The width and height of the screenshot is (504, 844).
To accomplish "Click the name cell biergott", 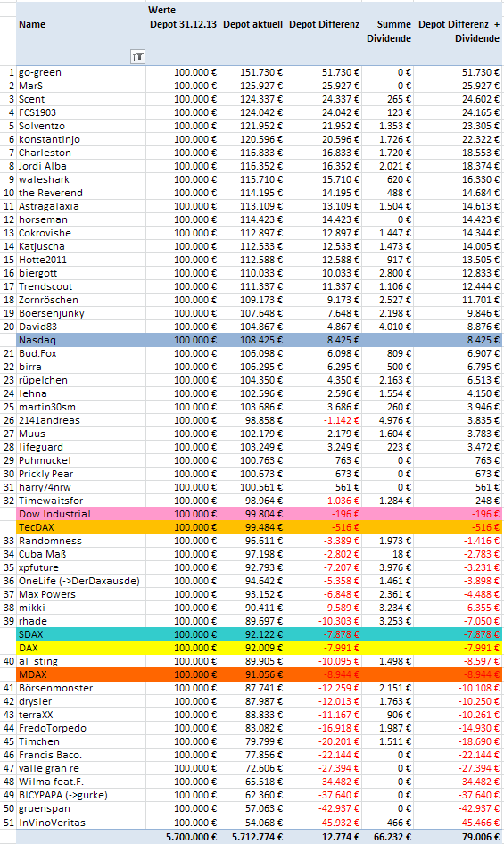I will coord(37,273).
